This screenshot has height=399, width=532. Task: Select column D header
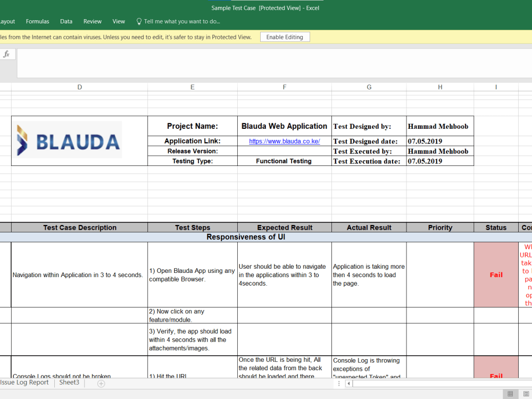tap(79, 87)
